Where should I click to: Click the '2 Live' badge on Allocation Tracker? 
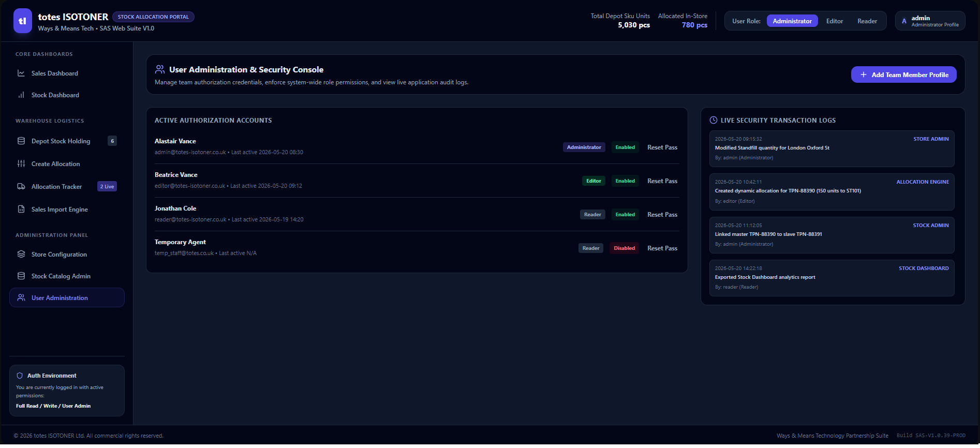pyautogui.click(x=107, y=187)
